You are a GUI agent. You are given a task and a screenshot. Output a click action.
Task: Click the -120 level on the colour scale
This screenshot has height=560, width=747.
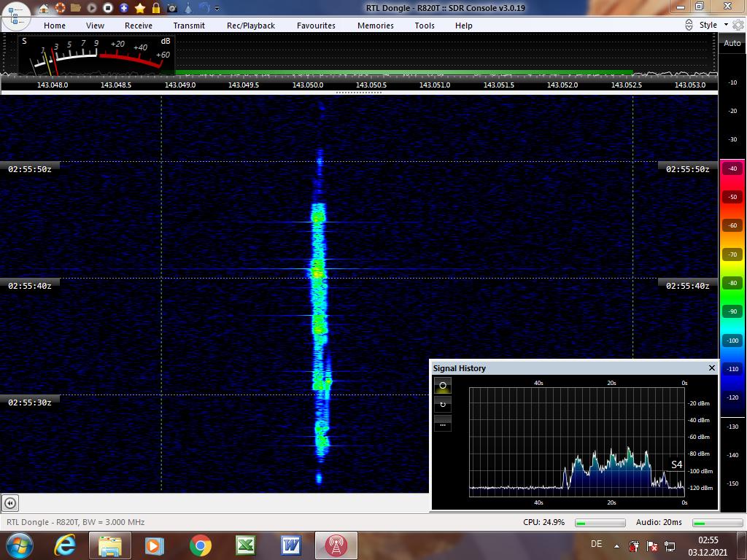(x=732, y=397)
